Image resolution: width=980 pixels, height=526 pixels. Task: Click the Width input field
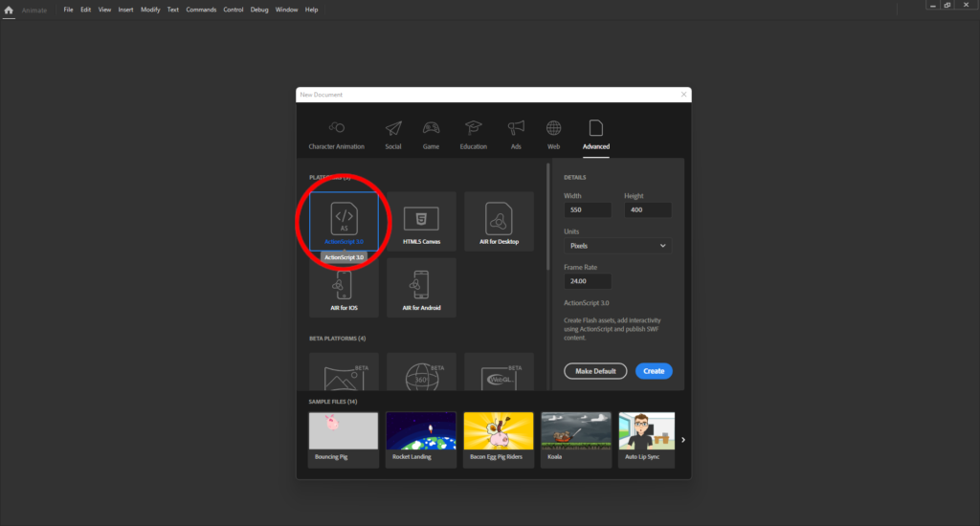(x=588, y=209)
